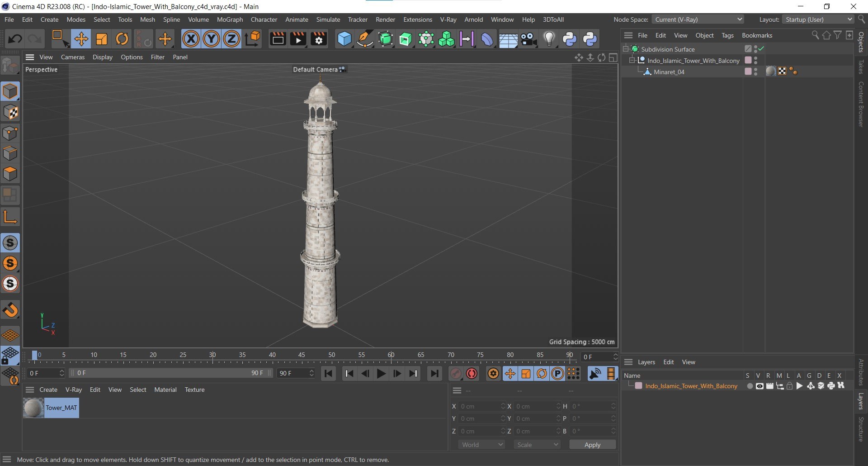Open the Node Space dropdown
Screen dimensions: 868x466
click(x=698, y=19)
